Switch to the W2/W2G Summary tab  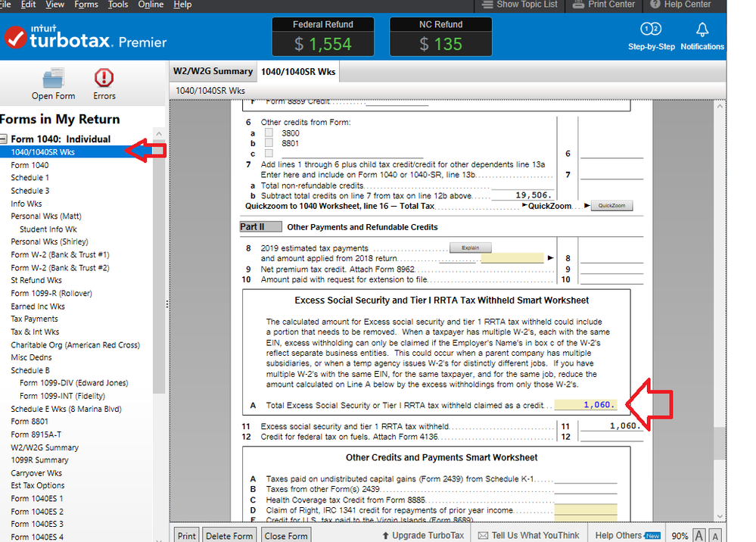pyautogui.click(x=213, y=71)
